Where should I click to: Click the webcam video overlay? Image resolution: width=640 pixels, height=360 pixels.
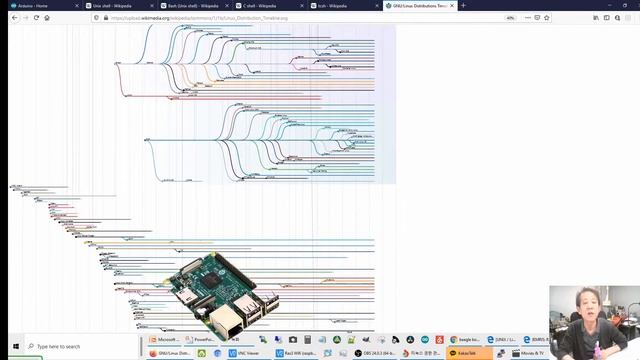[595, 322]
